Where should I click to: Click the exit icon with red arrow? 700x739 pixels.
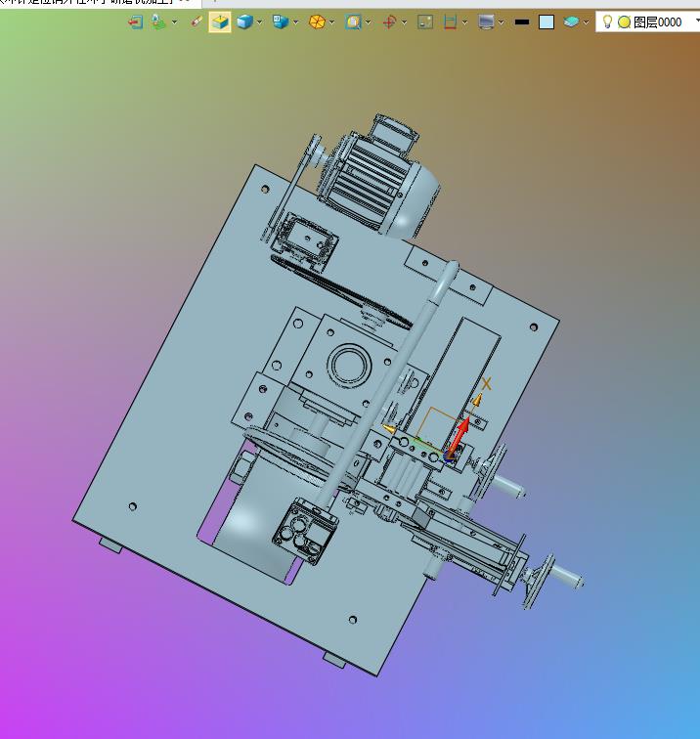coord(135,22)
